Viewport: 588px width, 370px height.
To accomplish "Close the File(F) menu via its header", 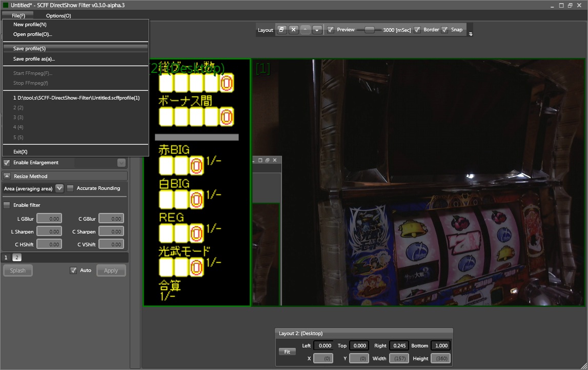I will 18,15.
